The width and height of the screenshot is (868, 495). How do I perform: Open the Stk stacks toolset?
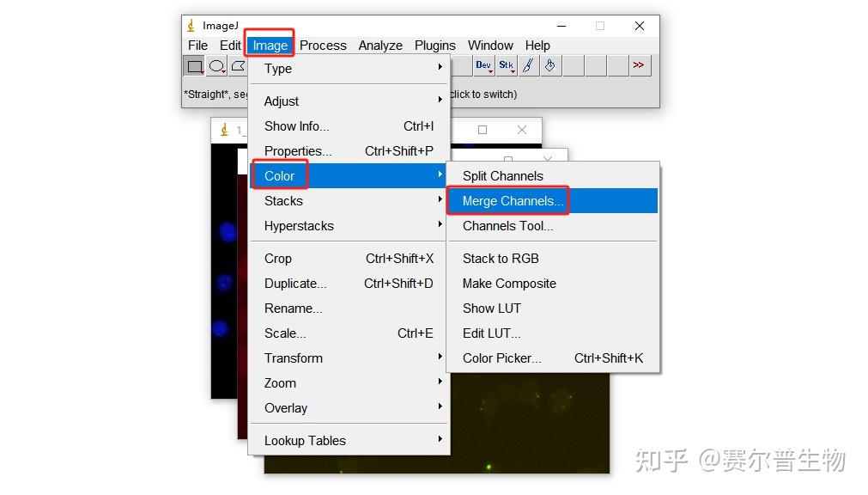coord(506,65)
